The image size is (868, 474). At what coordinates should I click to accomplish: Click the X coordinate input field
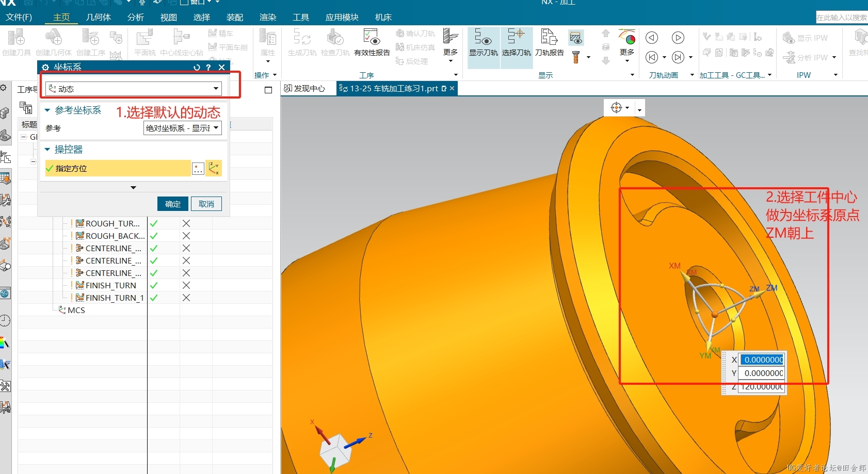762,359
